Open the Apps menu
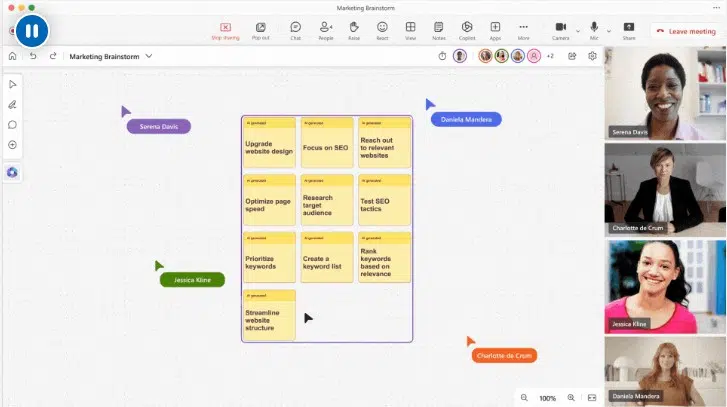This screenshot has height=407, width=727. click(495, 31)
